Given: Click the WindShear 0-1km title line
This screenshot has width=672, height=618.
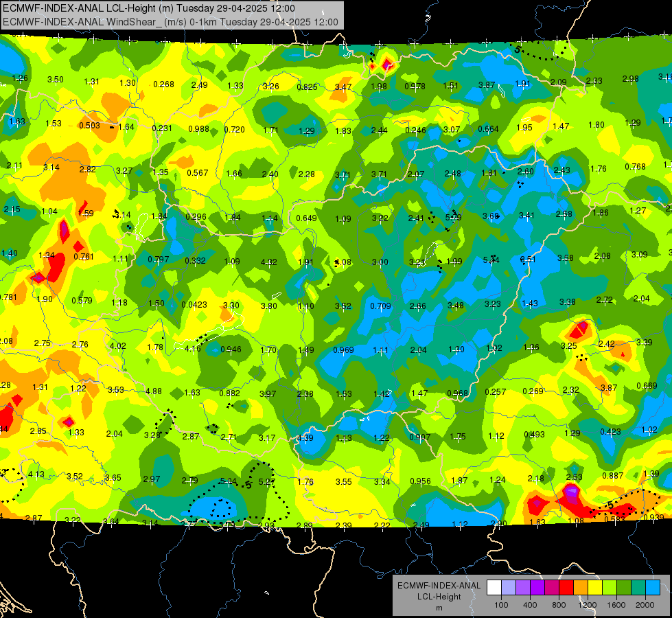Looking at the screenshot, I should [170, 22].
